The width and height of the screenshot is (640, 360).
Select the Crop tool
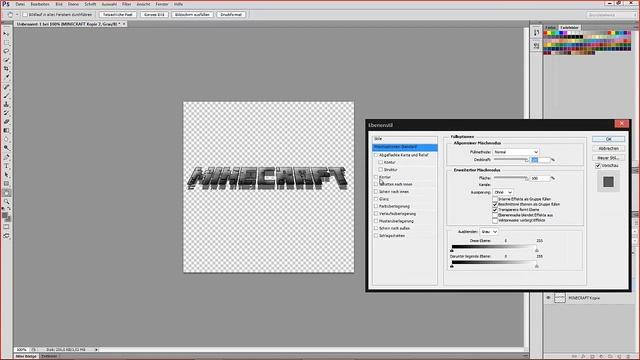(x=6, y=68)
